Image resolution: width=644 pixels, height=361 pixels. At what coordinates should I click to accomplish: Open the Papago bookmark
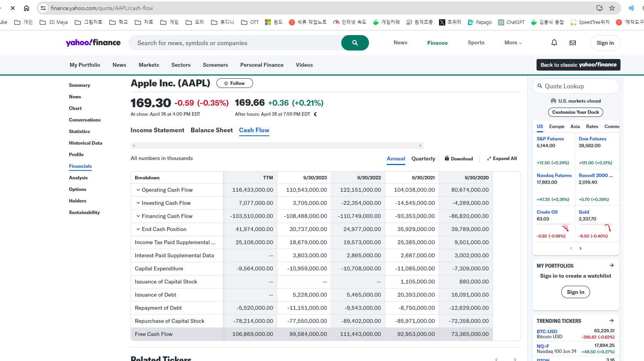click(480, 22)
